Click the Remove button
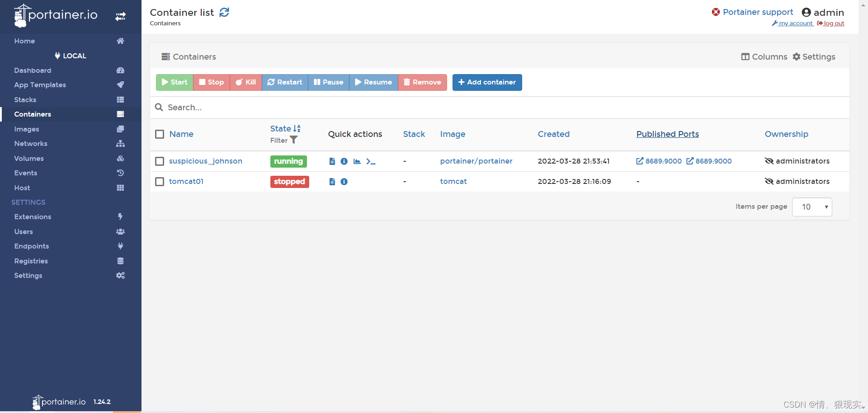The height and width of the screenshot is (413, 868). 422,82
